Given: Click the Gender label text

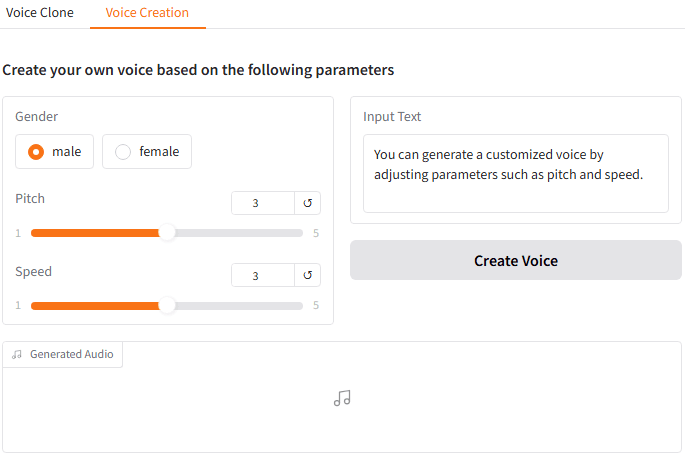Looking at the screenshot, I should (x=37, y=117).
